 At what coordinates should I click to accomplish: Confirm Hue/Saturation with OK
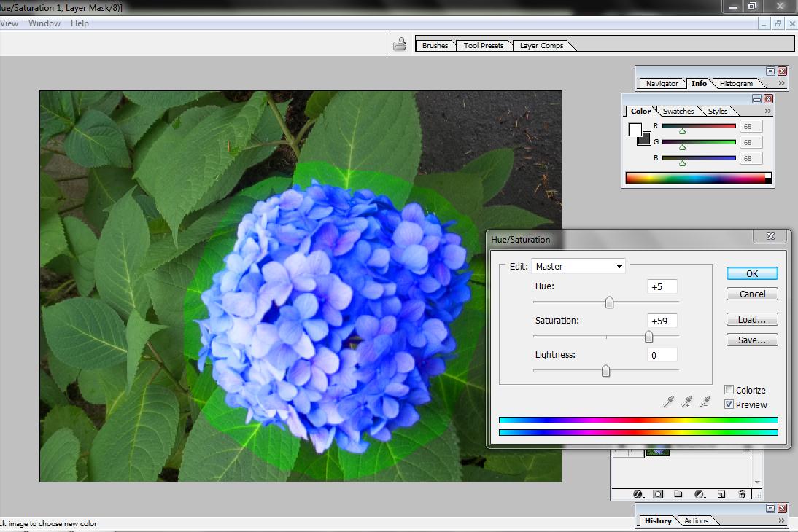tap(752, 273)
